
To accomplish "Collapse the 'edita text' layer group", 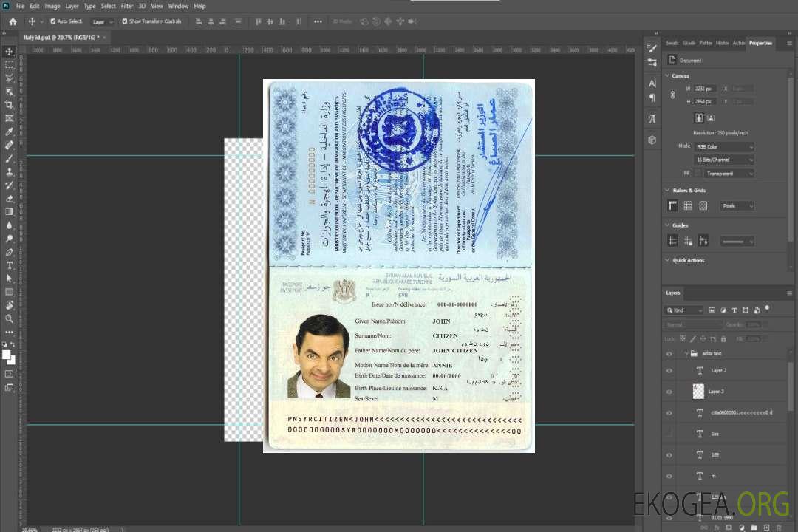I will coord(686,353).
